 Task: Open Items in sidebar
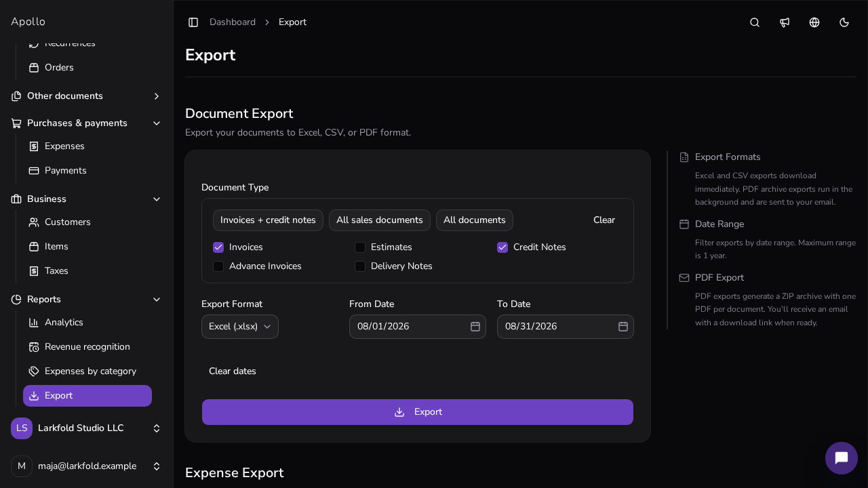point(87,247)
